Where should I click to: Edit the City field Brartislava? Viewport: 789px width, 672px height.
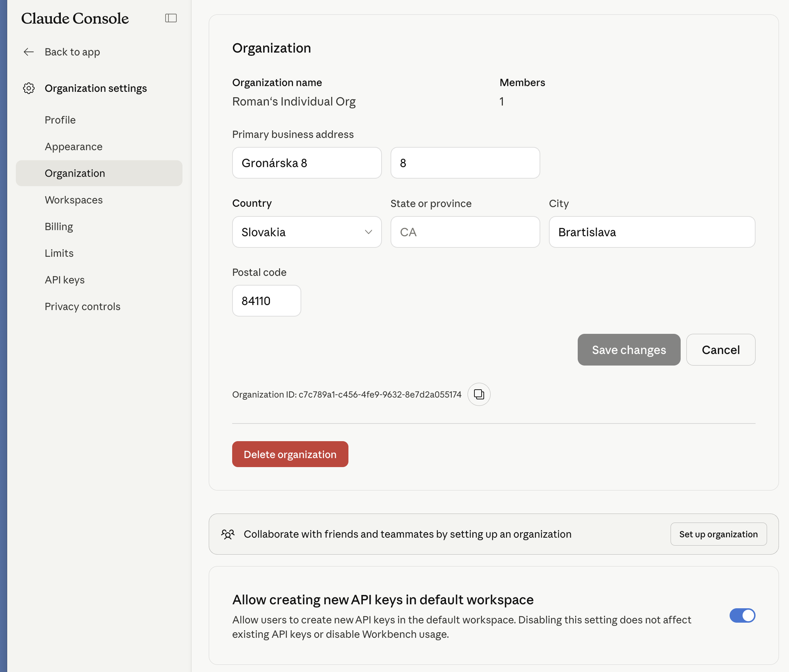[652, 232]
